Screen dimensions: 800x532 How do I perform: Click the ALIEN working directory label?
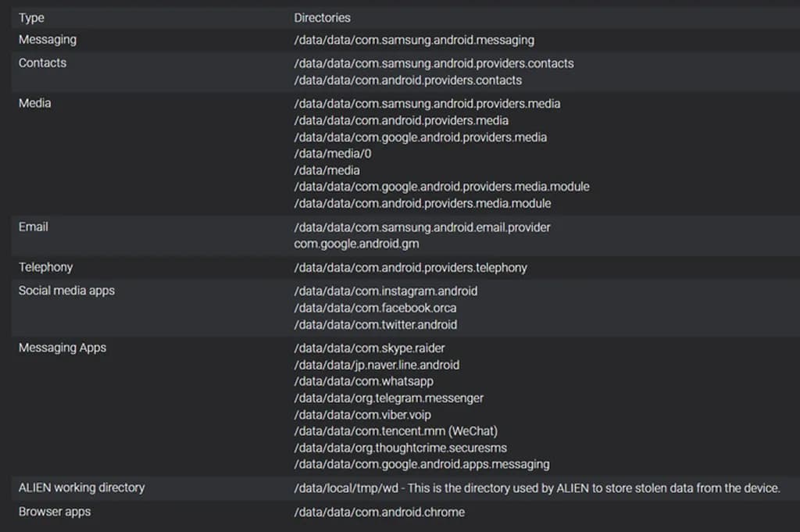tap(81, 487)
